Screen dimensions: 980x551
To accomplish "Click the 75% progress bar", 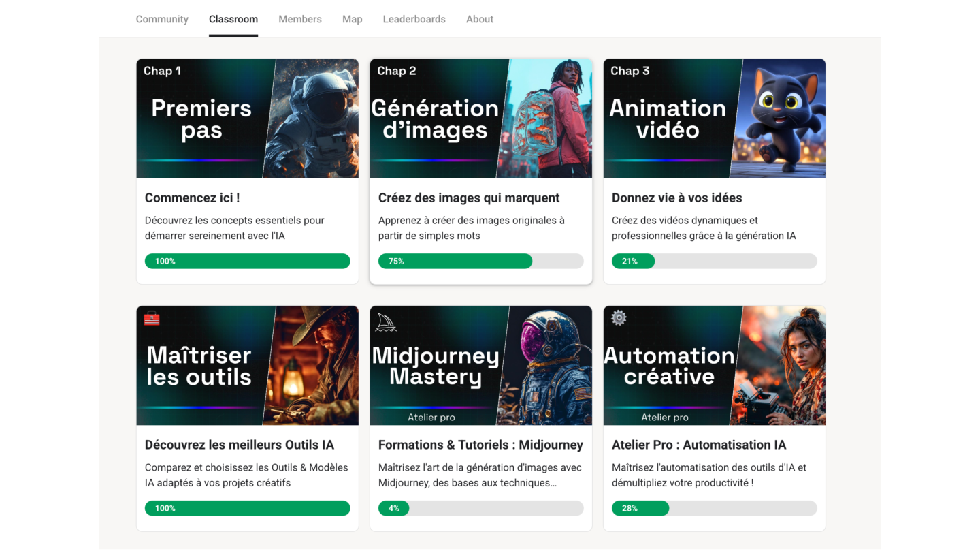I will (481, 262).
